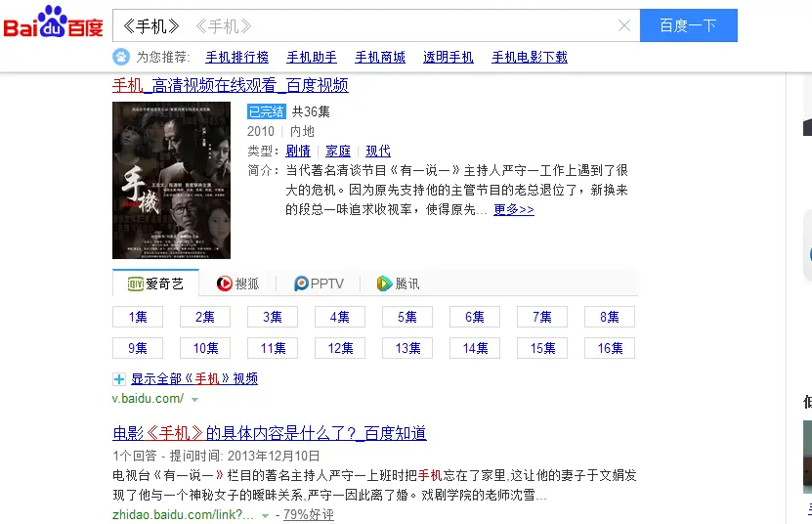
Task: Play episode 10集
Action: point(205,348)
